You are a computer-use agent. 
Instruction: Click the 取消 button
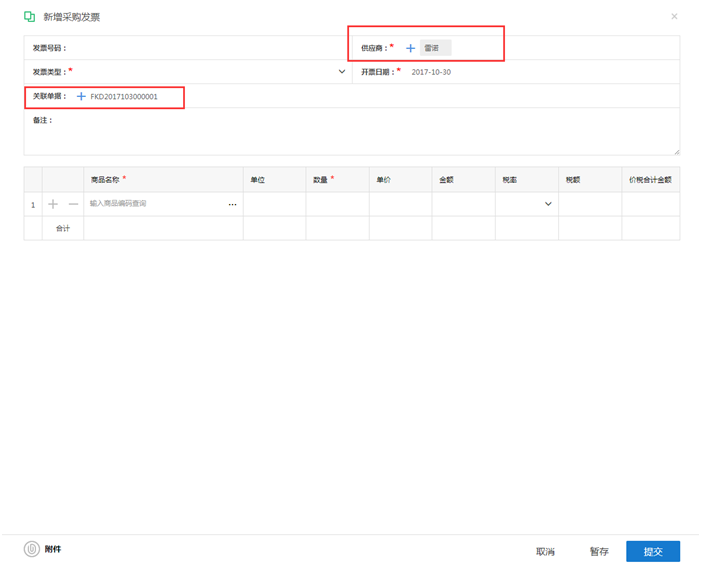point(545,551)
